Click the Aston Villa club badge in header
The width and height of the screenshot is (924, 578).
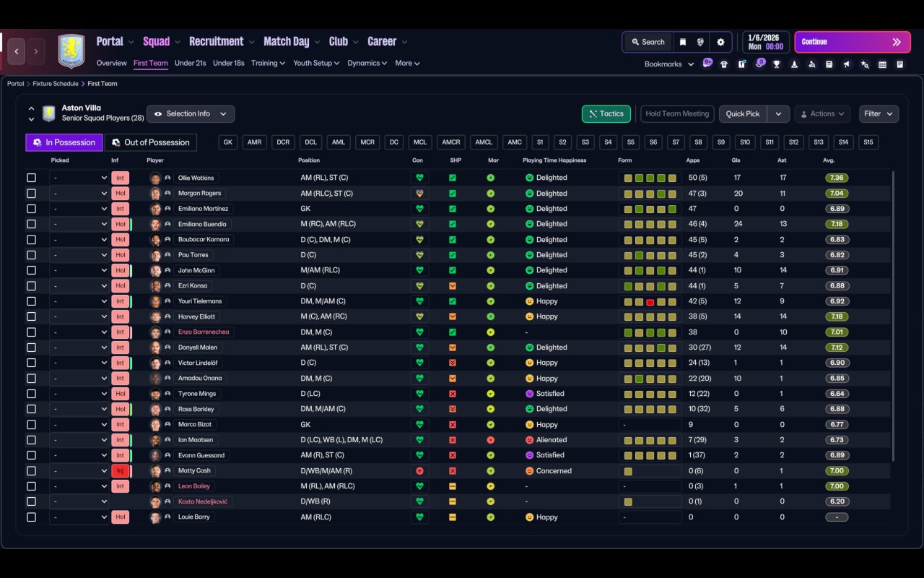[x=71, y=51]
